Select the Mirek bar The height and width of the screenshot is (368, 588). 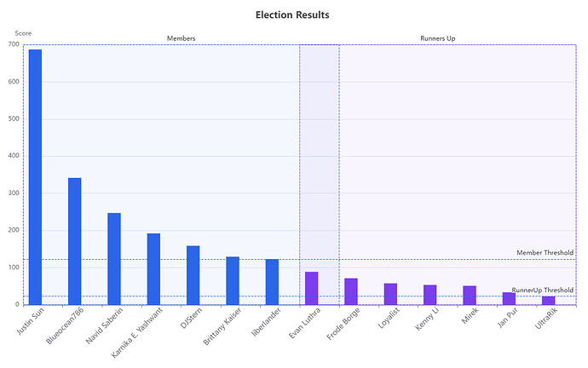pyautogui.click(x=470, y=295)
